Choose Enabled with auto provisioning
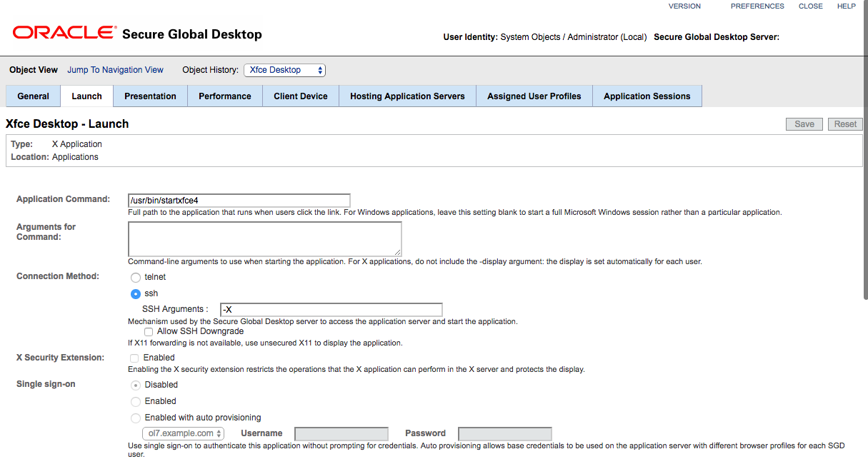 tap(136, 418)
